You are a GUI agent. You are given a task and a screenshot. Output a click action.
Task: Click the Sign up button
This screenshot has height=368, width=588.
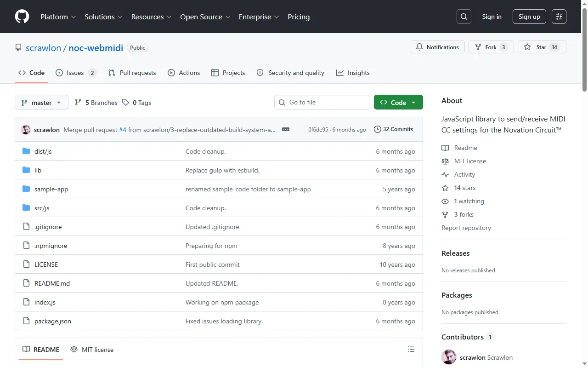click(529, 17)
